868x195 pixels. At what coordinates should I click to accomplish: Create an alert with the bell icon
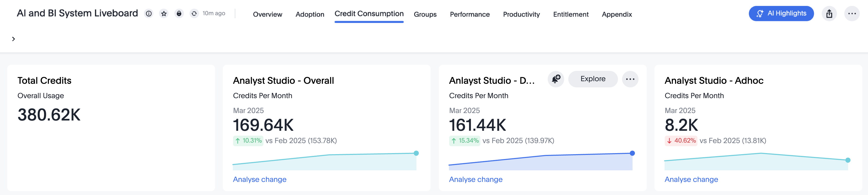[x=556, y=79]
